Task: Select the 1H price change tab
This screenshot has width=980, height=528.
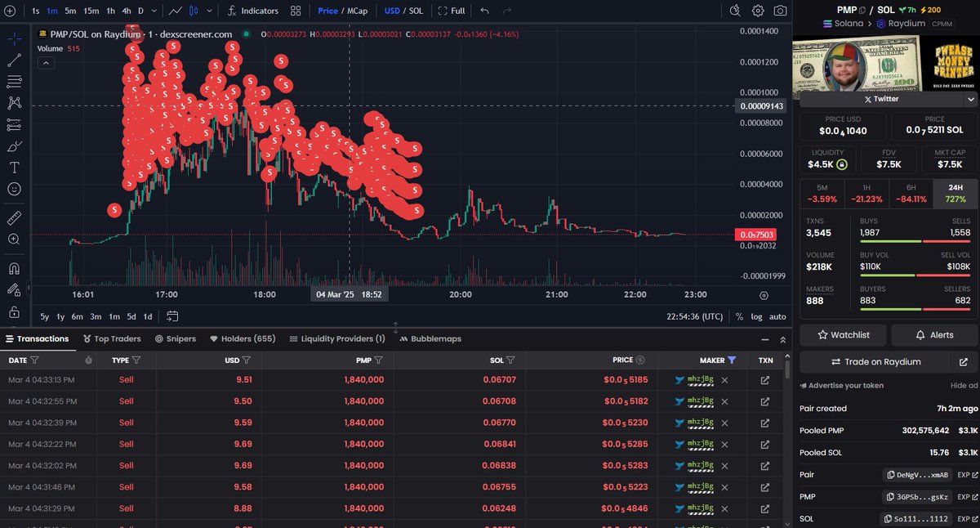Action: [866, 193]
